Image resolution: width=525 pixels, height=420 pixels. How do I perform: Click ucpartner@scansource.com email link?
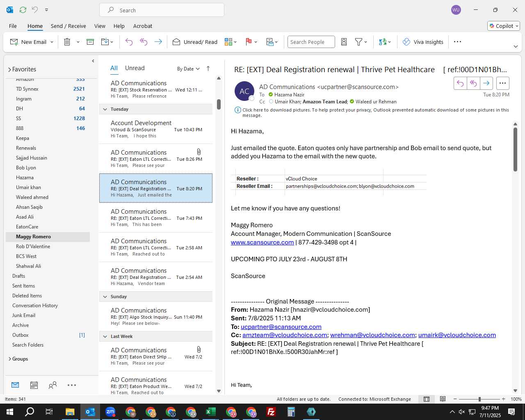(281, 327)
